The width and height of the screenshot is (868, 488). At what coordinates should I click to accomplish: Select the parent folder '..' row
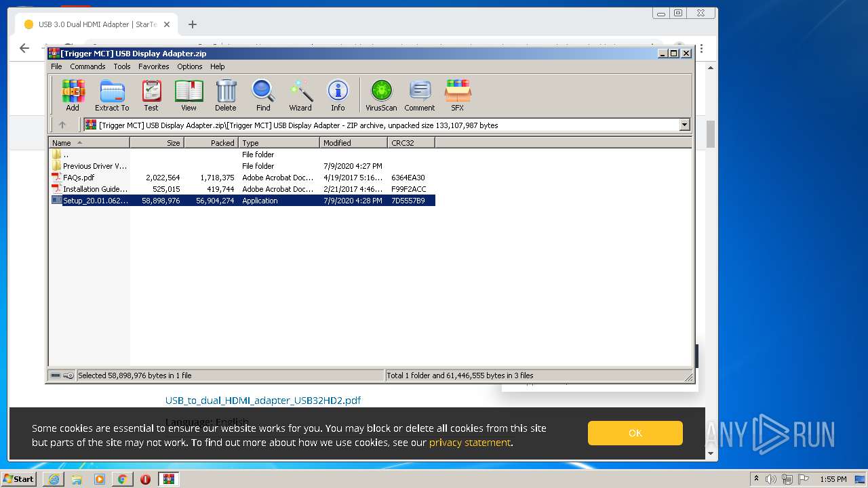[x=242, y=155]
